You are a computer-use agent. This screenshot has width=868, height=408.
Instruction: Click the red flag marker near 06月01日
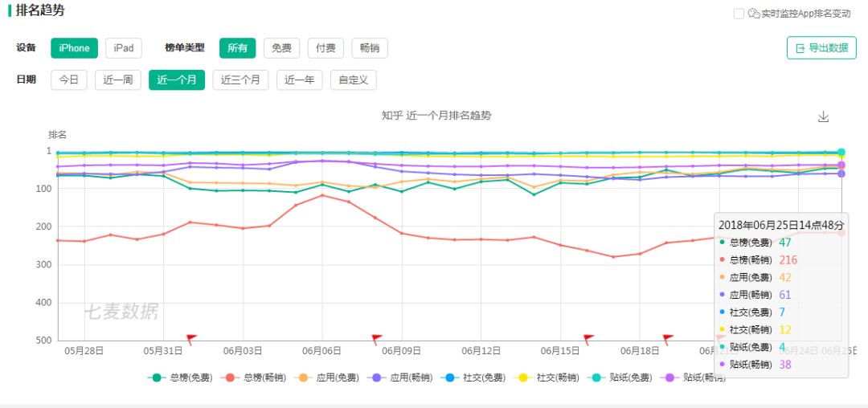click(191, 339)
